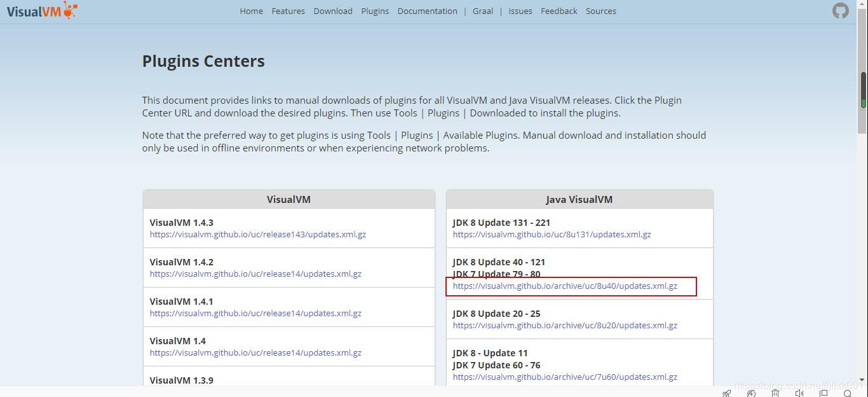Click the VisualVM column header
This screenshot has width=868, height=397.
[288, 199]
